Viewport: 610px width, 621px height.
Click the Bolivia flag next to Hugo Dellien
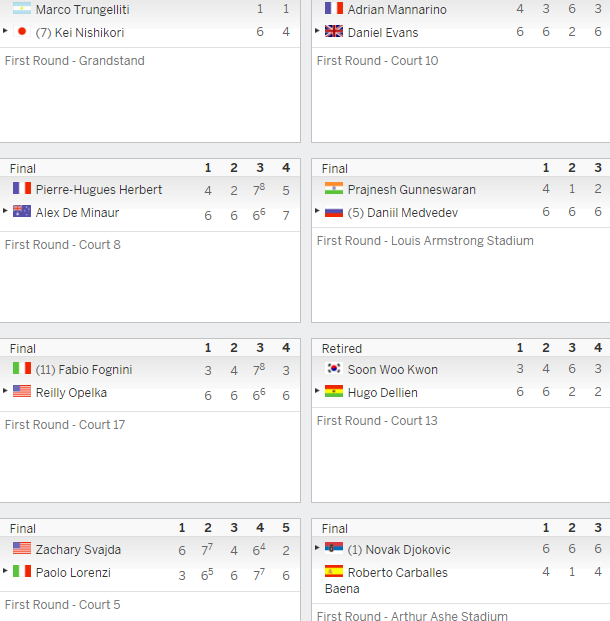(334, 391)
